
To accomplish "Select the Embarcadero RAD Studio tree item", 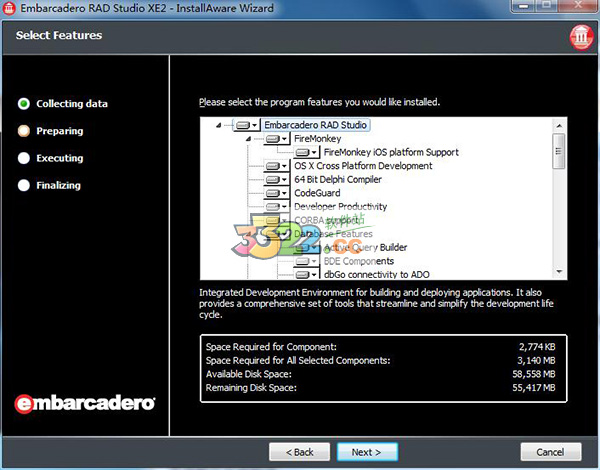I will point(315,125).
